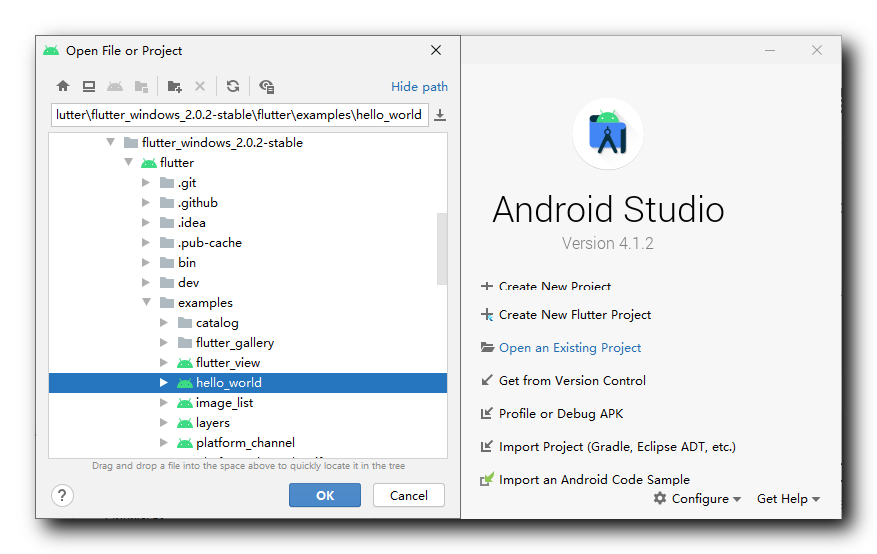Go to Home directory icon
Screen dimensions: 877x554
click(x=63, y=86)
